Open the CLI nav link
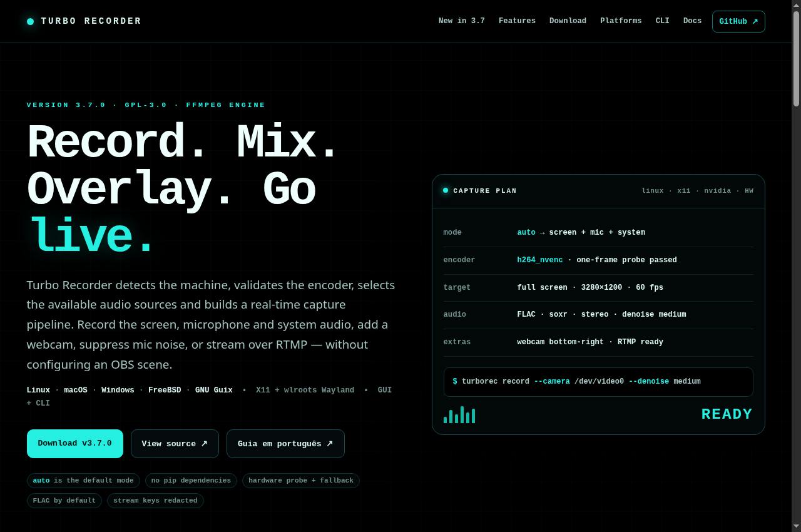801x532 pixels. pyautogui.click(x=662, y=21)
